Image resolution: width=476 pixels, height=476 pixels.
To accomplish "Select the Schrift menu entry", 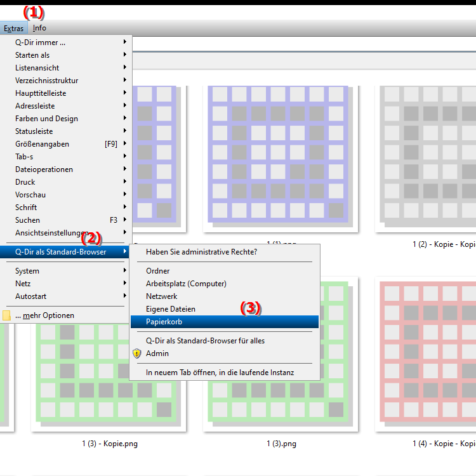I will point(66,208).
